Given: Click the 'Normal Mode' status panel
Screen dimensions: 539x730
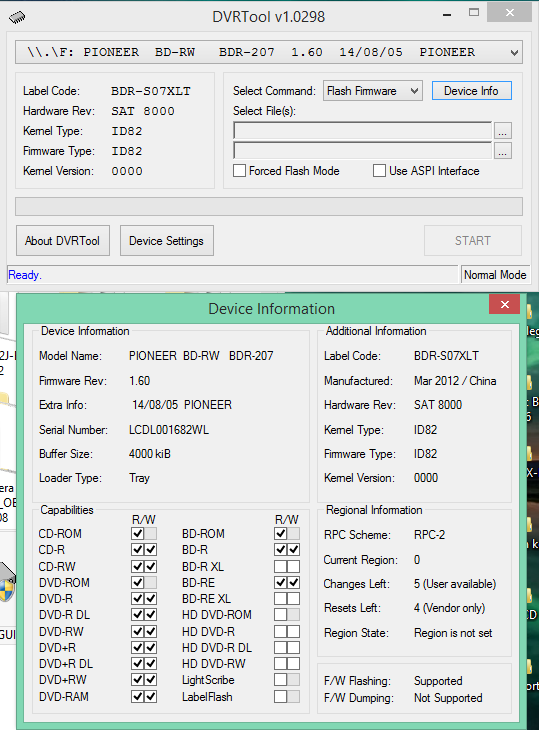Looking at the screenshot, I should point(495,275).
